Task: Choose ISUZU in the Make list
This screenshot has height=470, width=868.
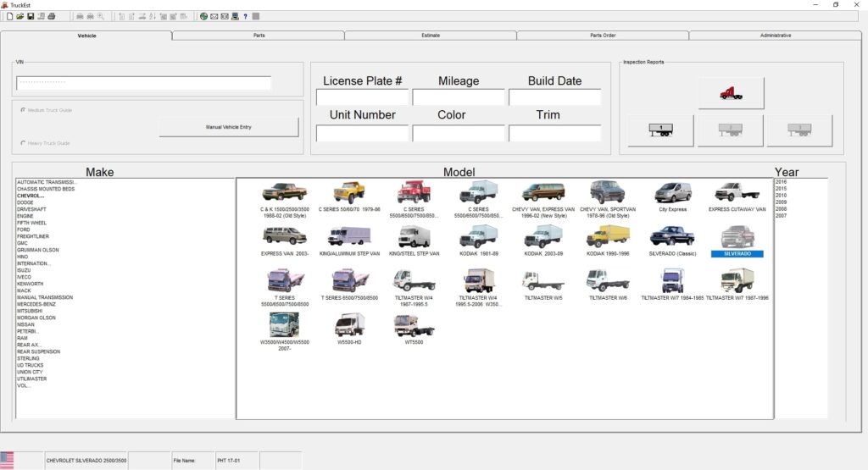Action: pos(24,270)
